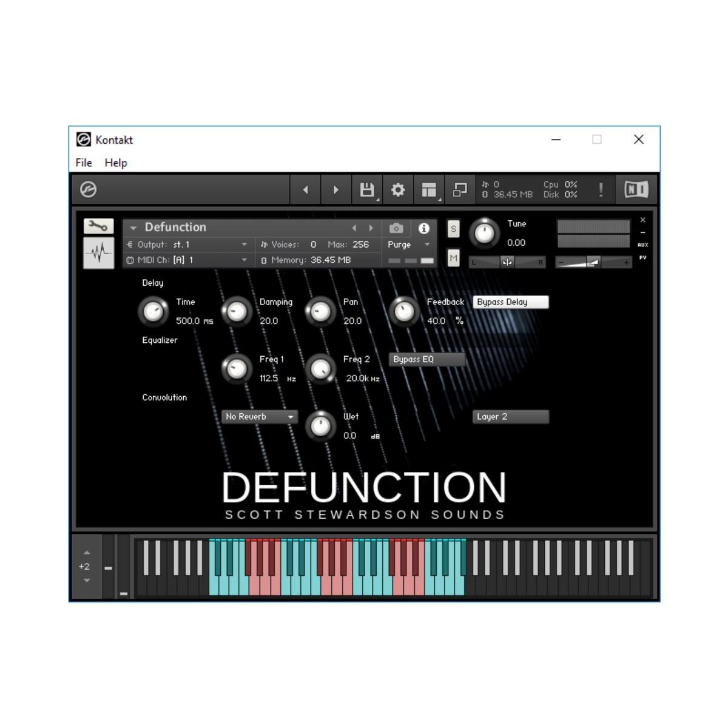Mute the instrument with M button

coord(453,257)
